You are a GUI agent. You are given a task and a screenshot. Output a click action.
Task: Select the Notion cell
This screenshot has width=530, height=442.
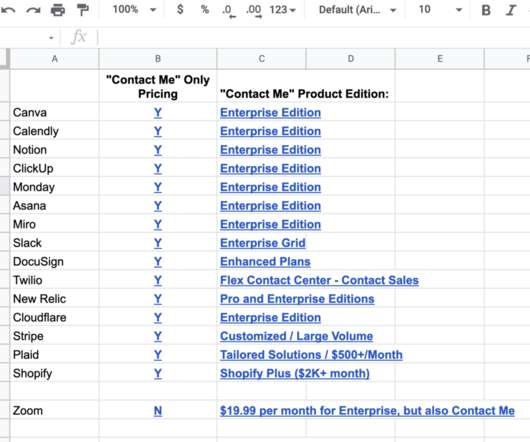pos(55,149)
